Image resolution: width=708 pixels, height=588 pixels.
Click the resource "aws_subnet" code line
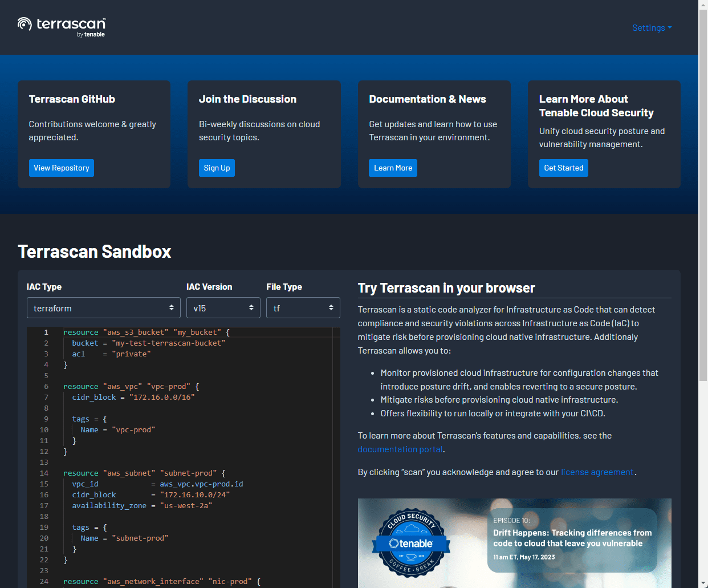tap(144, 473)
